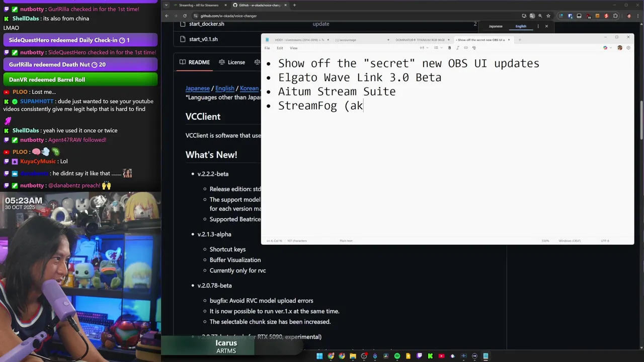The width and height of the screenshot is (644, 362).
Task: Open the start_v0.1.sh file on GitHub
Action: pos(203,39)
